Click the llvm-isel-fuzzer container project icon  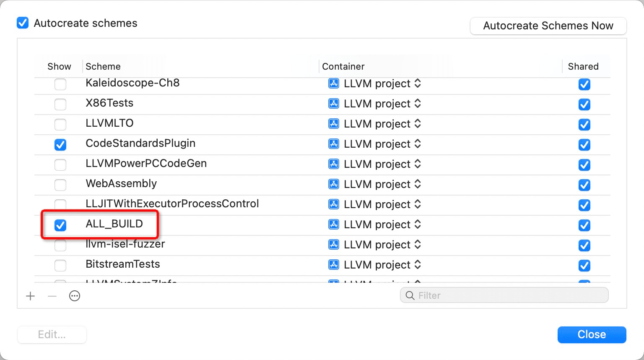coord(334,245)
